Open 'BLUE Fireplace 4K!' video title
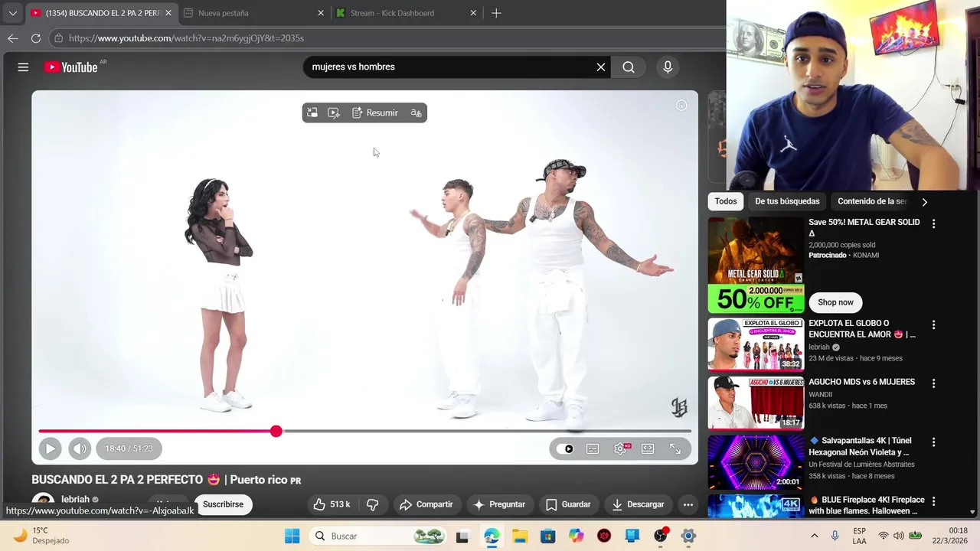Image resolution: width=980 pixels, height=551 pixels. point(866,505)
